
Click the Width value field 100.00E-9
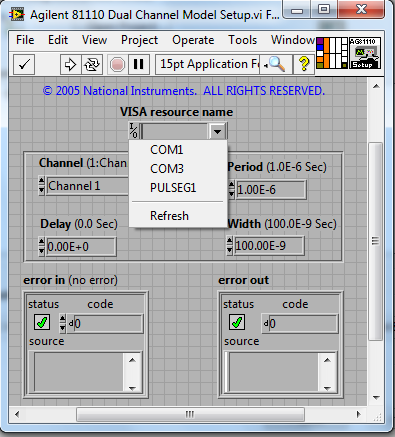tap(269, 246)
